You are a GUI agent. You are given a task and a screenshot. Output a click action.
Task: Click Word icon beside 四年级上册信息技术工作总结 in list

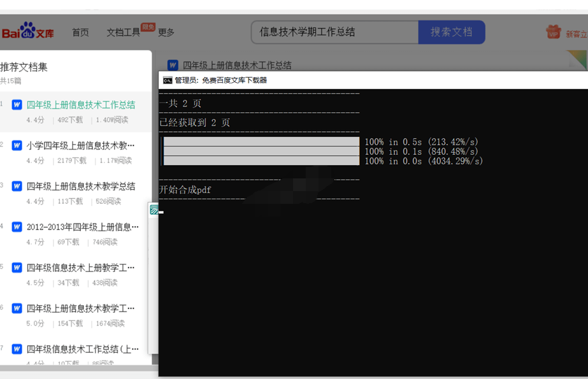click(x=17, y=105)
